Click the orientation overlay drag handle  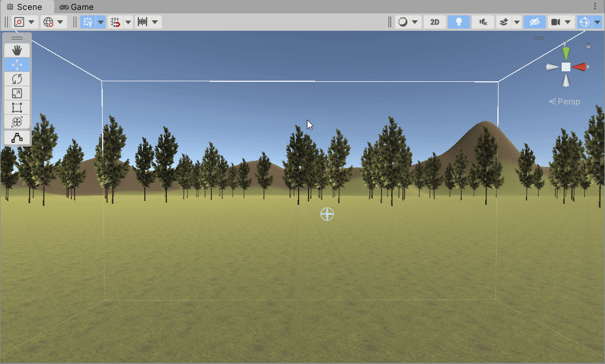click(539, 38)
